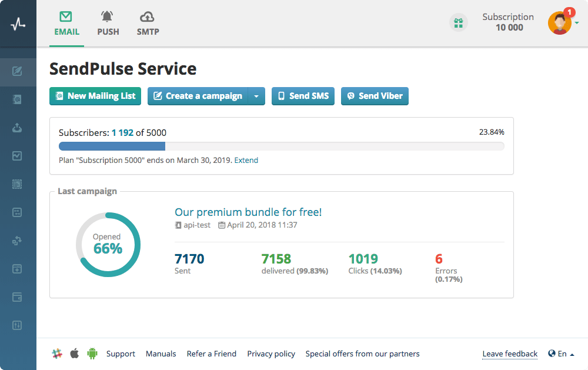Open the En language selector
Viewport: 588px width, 370px height.
pos(562,354)
